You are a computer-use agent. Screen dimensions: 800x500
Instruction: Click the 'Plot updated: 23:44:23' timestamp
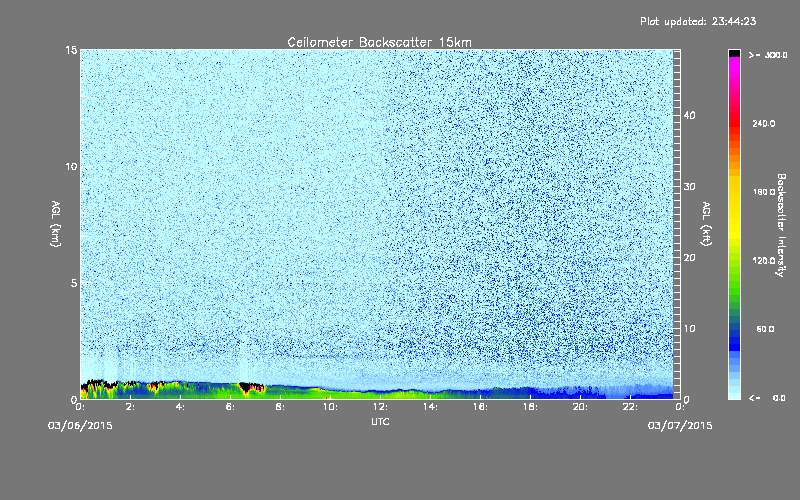point(698,21)
